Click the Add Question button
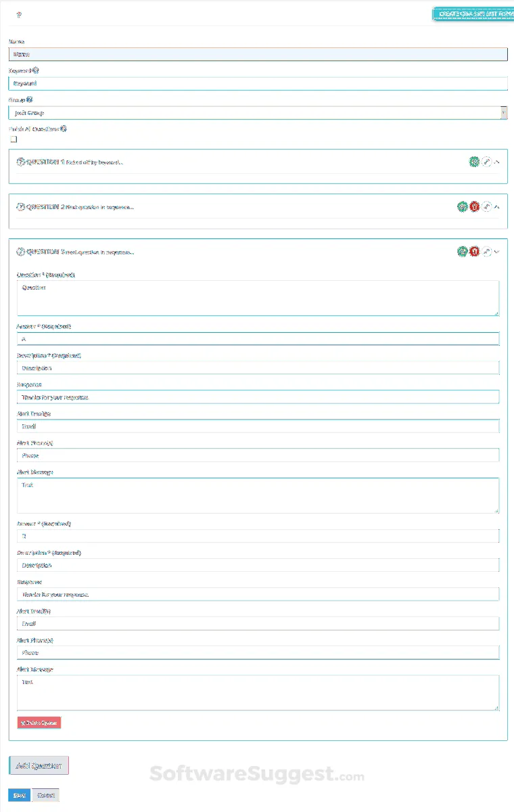The height and width of the screenshot is (812, 514). pos(37,765)
